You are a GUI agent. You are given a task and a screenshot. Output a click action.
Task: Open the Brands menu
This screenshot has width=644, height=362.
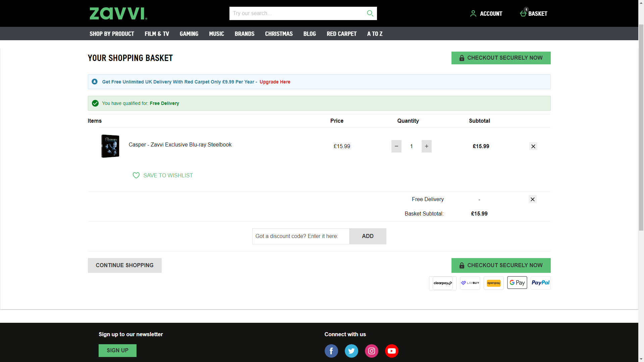click(245, 34)
